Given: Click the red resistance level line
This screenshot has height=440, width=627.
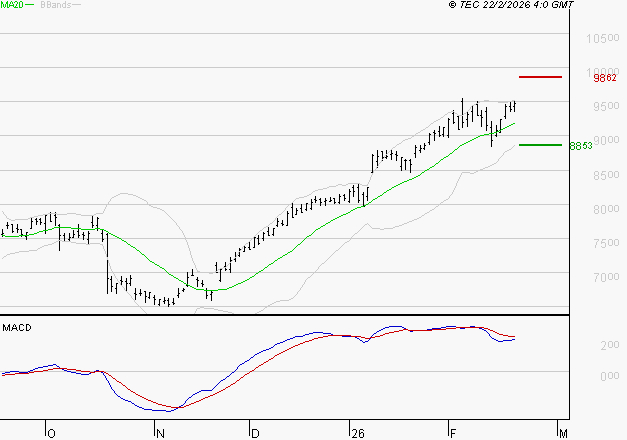Looking at the screenshot, I should coord(540,77).
